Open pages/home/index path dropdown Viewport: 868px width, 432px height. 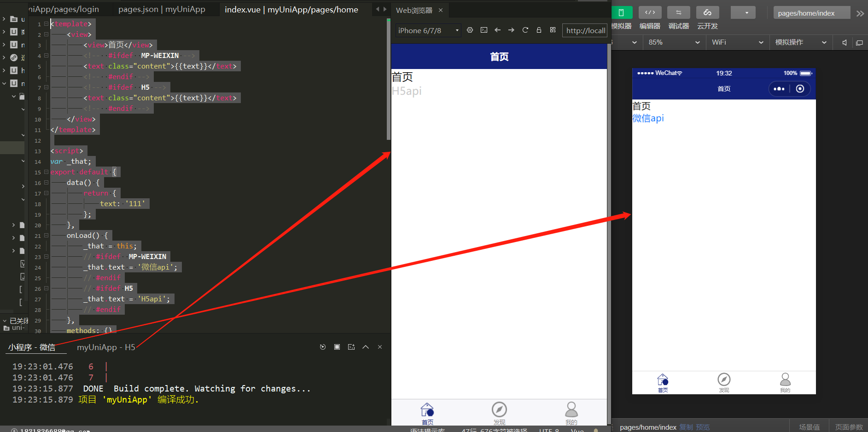(x=812, y=13)
